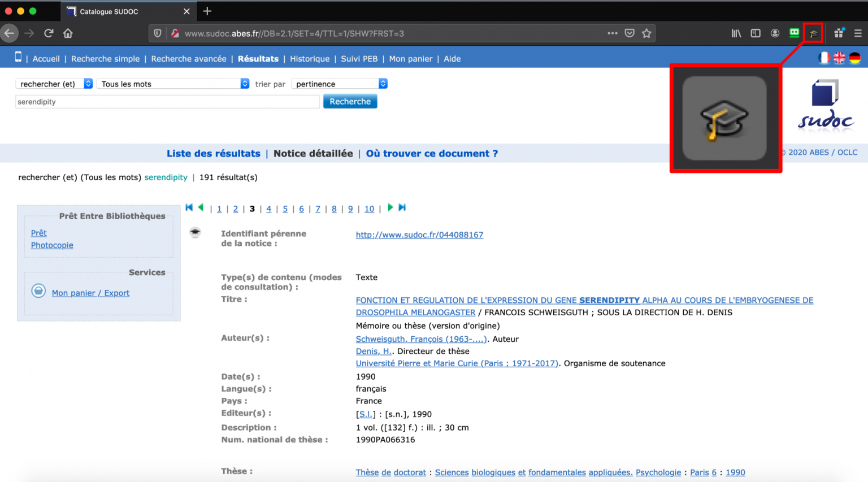Viewport: 868px width, 482px height.
Task: Click the thesis cap icon beside the record
Action: [195, 232]
